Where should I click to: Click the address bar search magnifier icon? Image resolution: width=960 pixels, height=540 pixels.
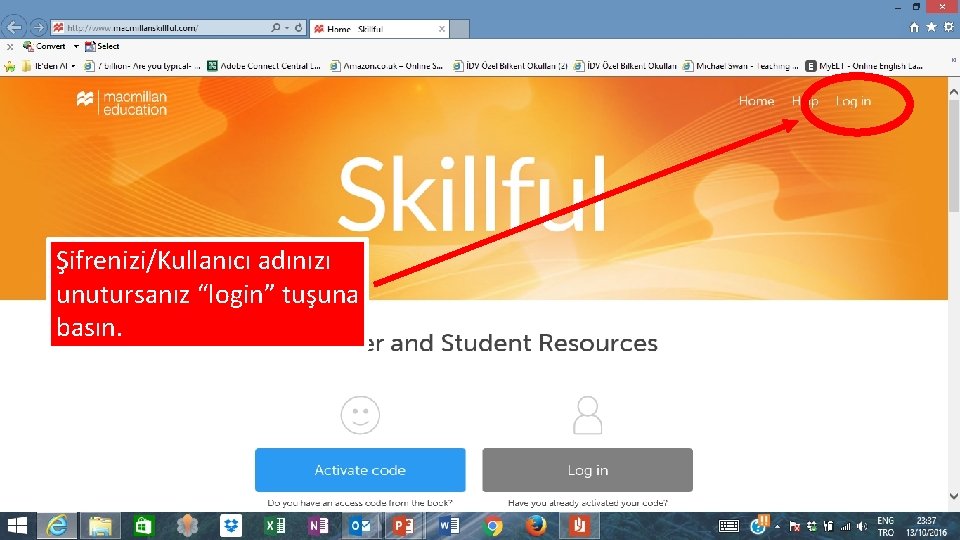tap(276, 28)
